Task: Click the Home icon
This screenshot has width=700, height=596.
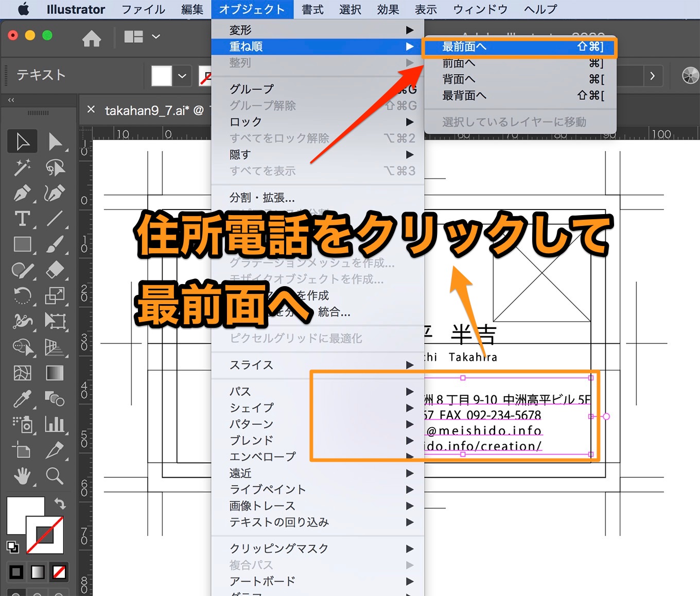Action: [x=92, y=38]
